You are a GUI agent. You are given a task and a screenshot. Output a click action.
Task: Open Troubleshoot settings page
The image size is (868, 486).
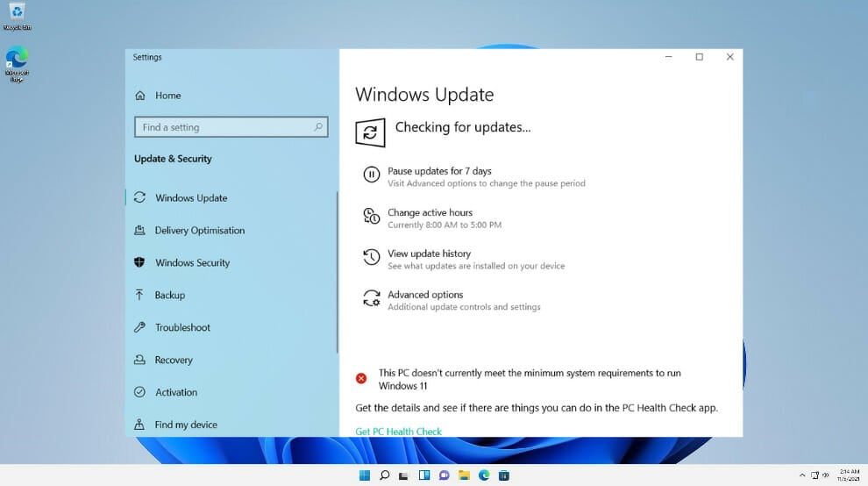(182, 327)
